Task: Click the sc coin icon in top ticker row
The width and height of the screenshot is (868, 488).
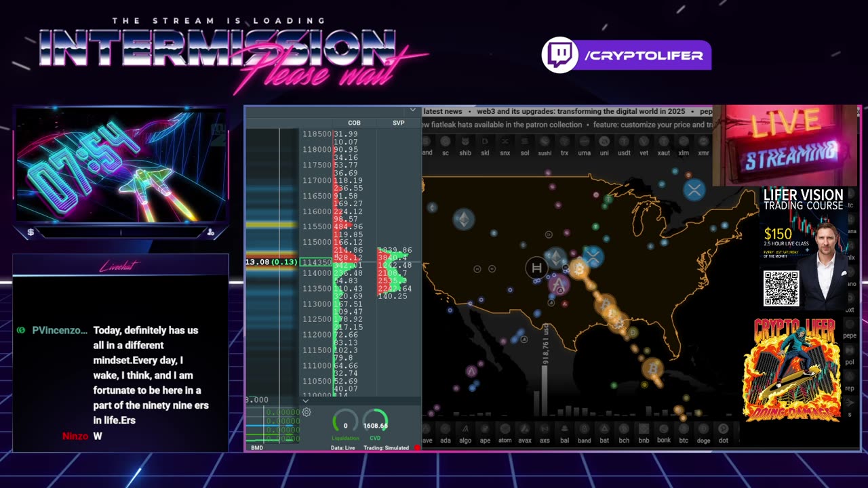Action: (x=446, y=142)
